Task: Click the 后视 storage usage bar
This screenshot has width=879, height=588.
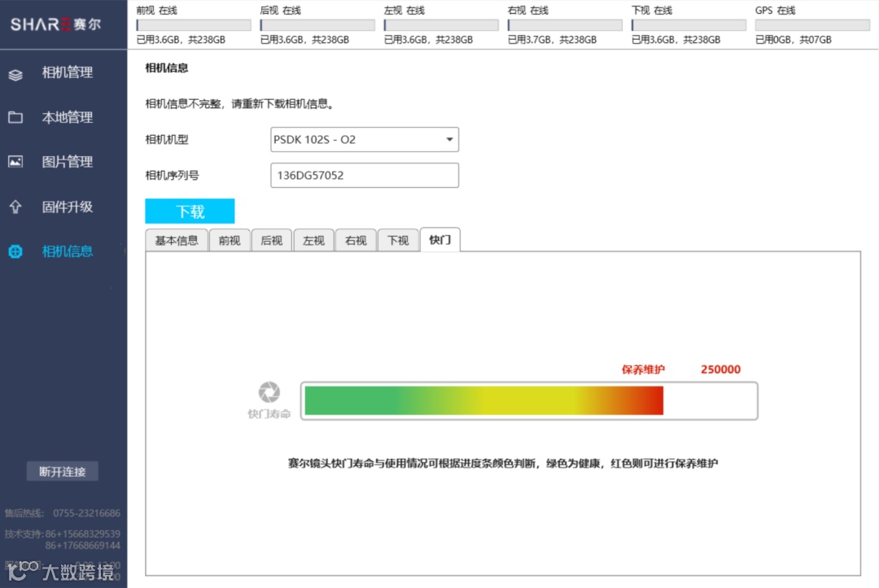Action: (x=317, y=25)
